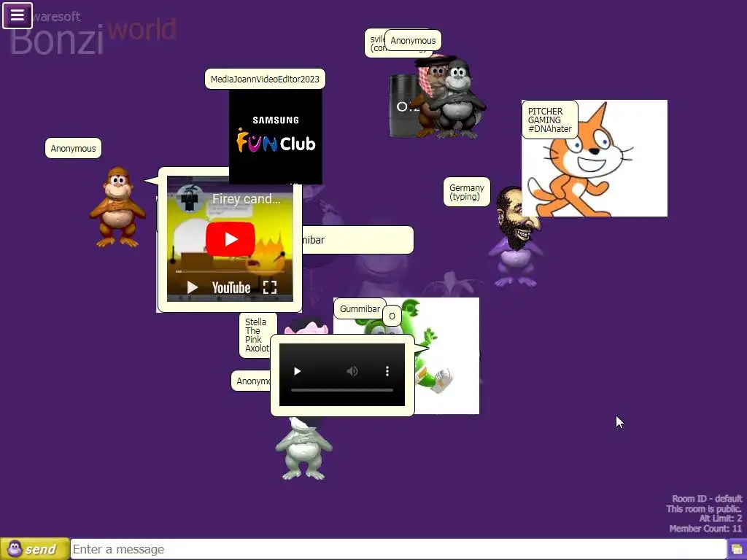Click the small 'O' name tag near Gummibar

392,316
